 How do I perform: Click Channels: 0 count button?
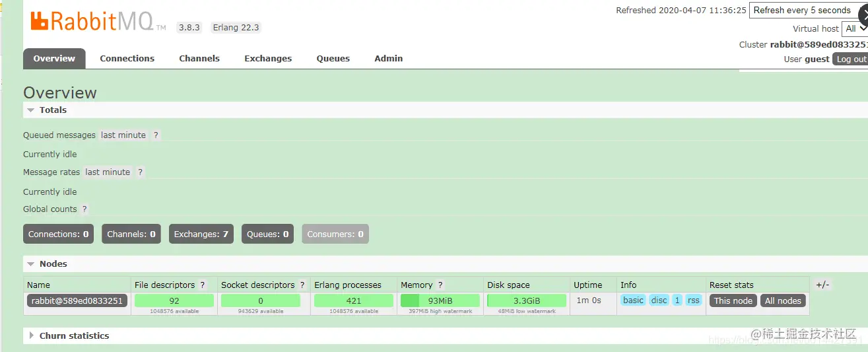tap(131, 234)
